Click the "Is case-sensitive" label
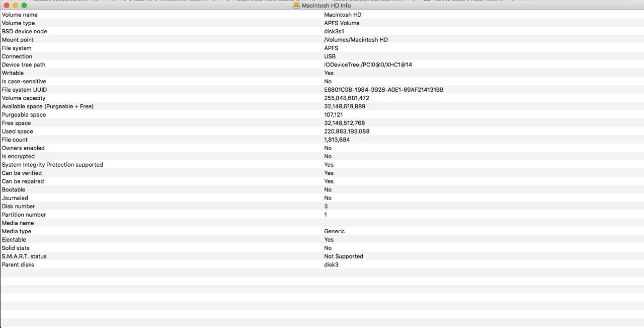Screen dimensions: 644x328 pos(24,81)
